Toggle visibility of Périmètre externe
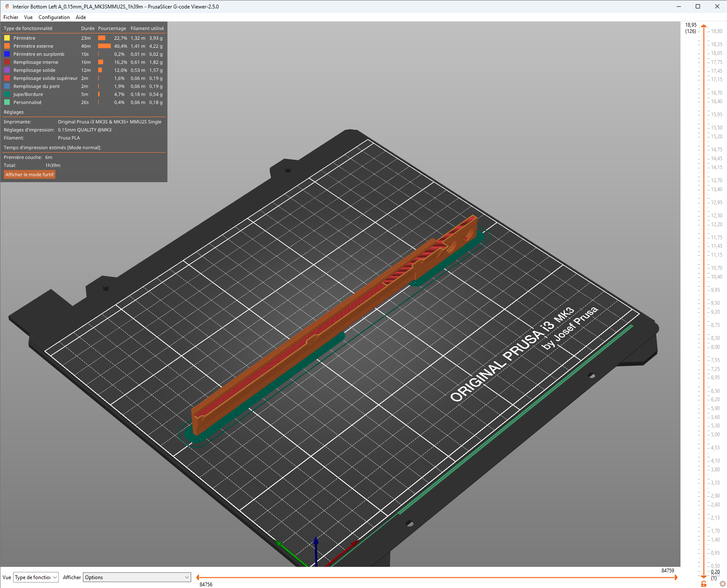Image resolution: width=727 pixels, height=588 pixels. point(33,46)
